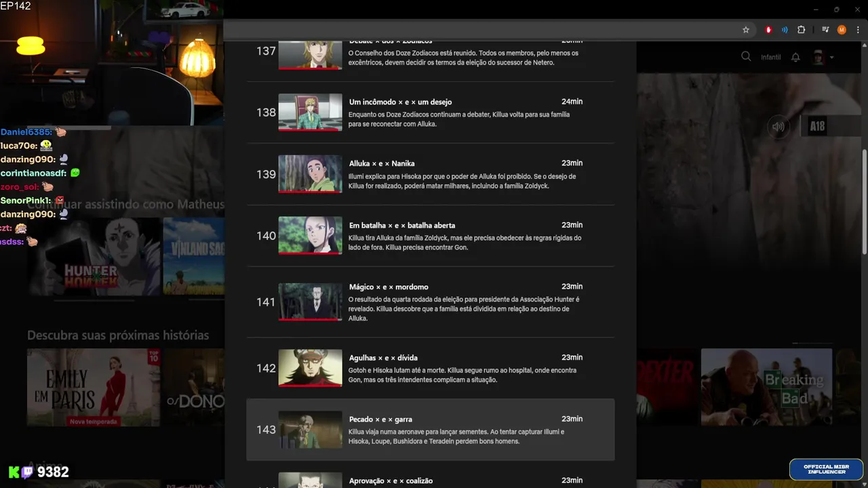This screenshot has width=868, height=488.
Task: Click chat user luca70e
Action: (x=18, y=146)
